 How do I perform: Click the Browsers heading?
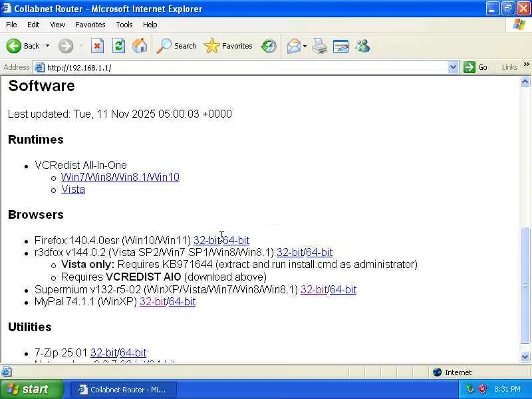[36, 215]
